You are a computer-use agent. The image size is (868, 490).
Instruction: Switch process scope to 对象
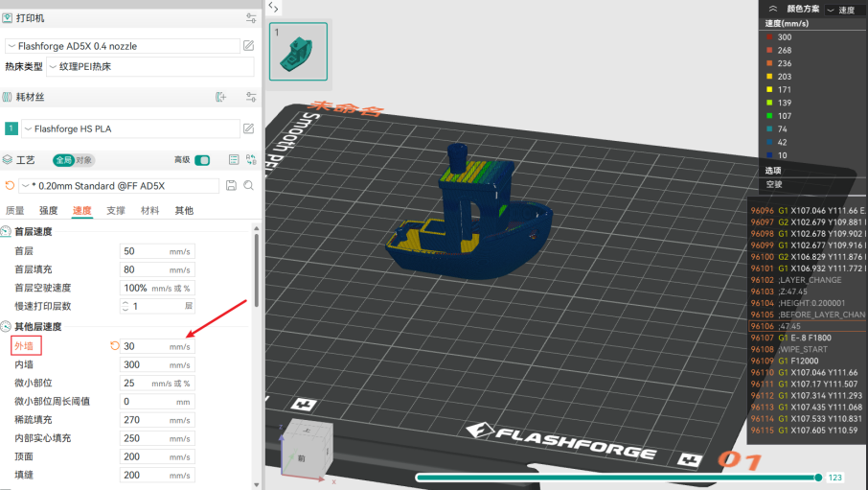(x=84, y=160)
